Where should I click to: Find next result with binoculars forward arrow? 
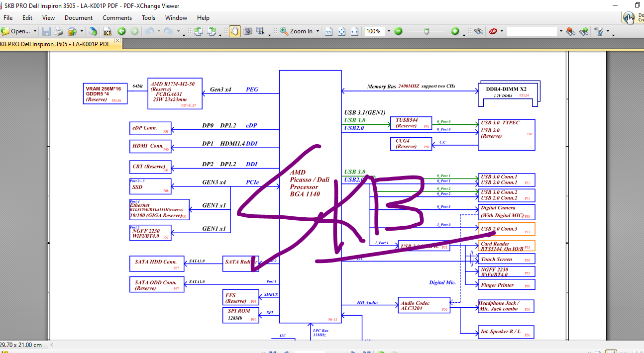coord(584,31)
